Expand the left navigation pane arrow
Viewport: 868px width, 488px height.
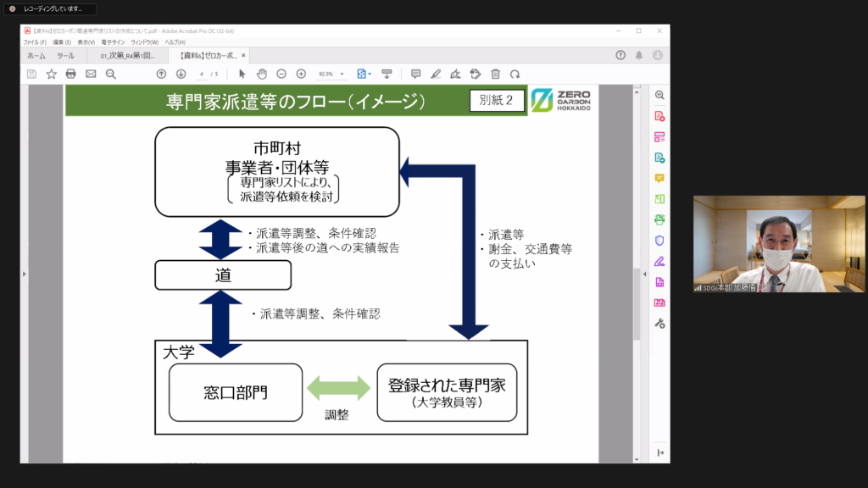[24, 274]
